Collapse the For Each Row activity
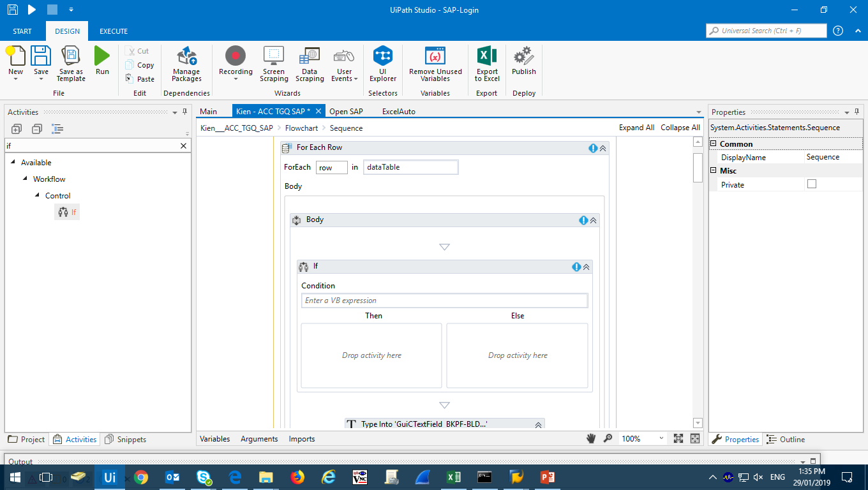868x490 pixels. pos(602,148)
